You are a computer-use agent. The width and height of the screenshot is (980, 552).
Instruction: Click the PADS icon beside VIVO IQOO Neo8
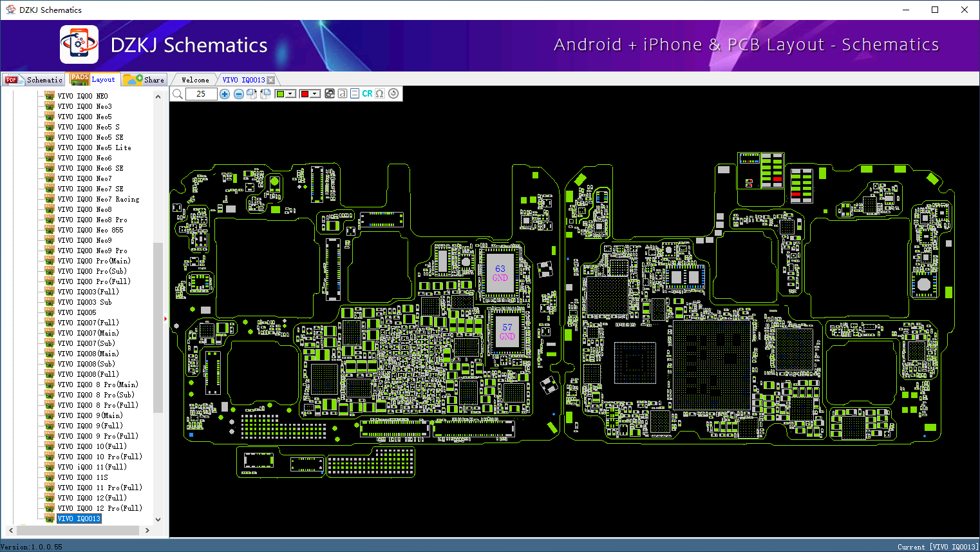click(x=50, y=209)
